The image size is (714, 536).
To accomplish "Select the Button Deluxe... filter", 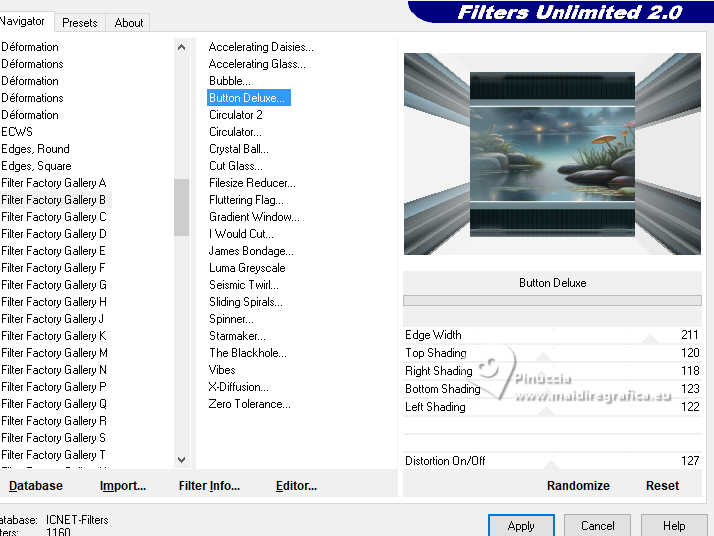I will (249, 98).
